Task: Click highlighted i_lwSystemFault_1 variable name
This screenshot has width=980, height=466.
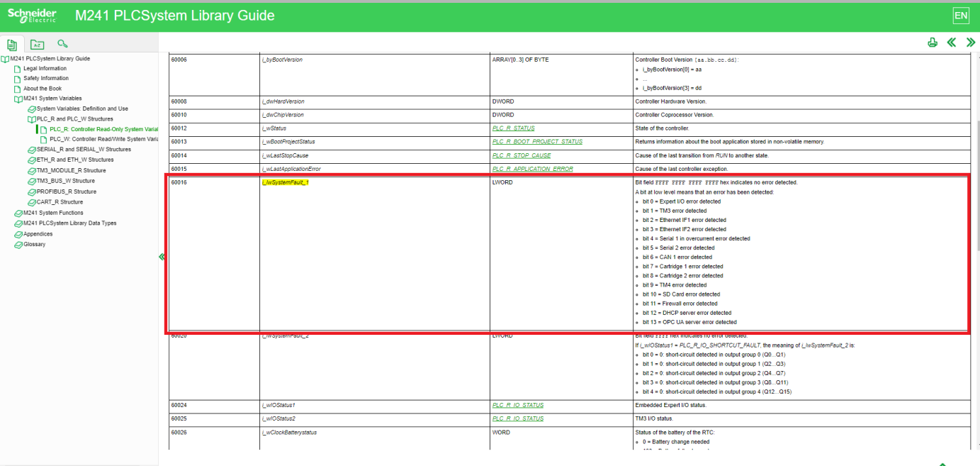Action: 286,182
